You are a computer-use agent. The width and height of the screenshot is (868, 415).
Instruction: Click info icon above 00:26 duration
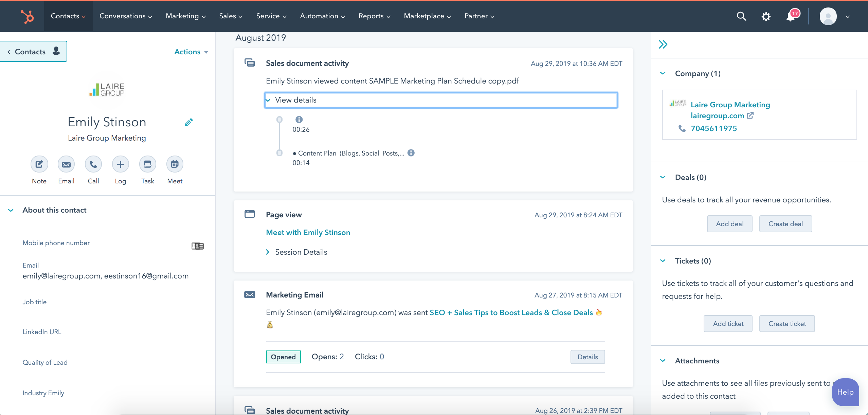tap(299, 120)
